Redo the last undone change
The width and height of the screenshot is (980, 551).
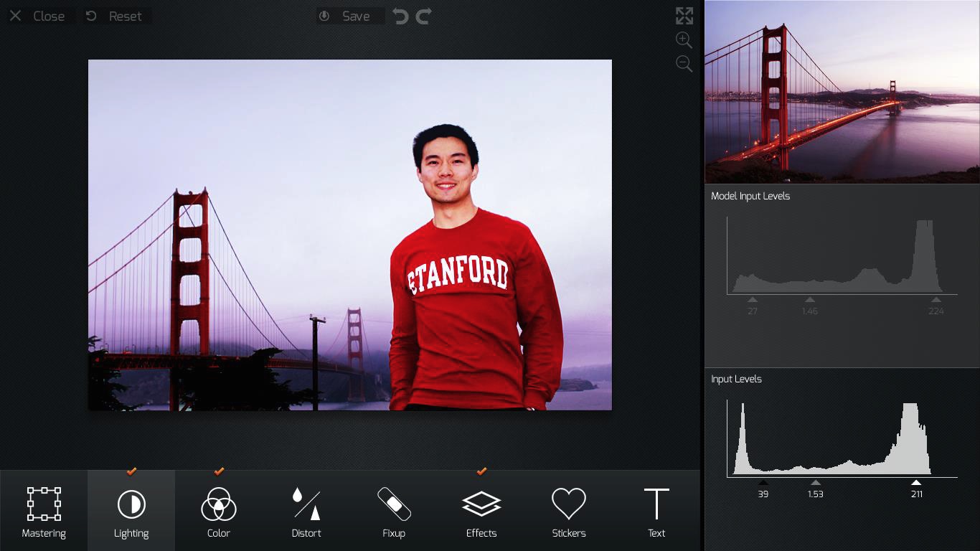click(x=423, y=16)
